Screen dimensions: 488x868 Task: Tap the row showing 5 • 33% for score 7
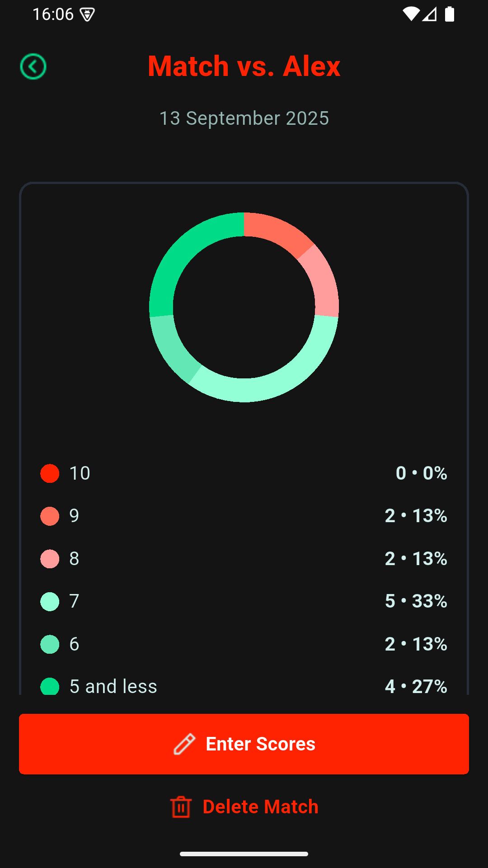tap(244, 601)
